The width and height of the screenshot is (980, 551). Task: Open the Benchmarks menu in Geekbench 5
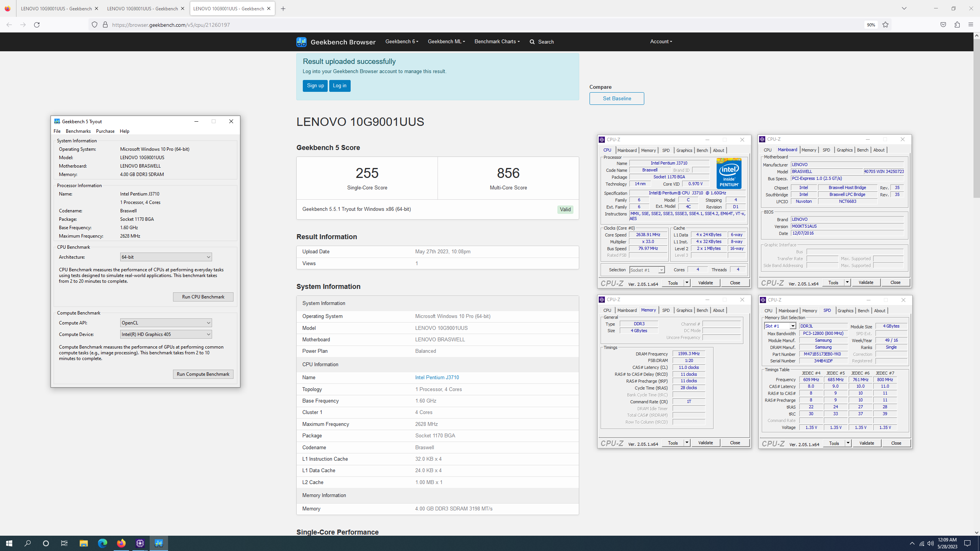tap(78, 131)
